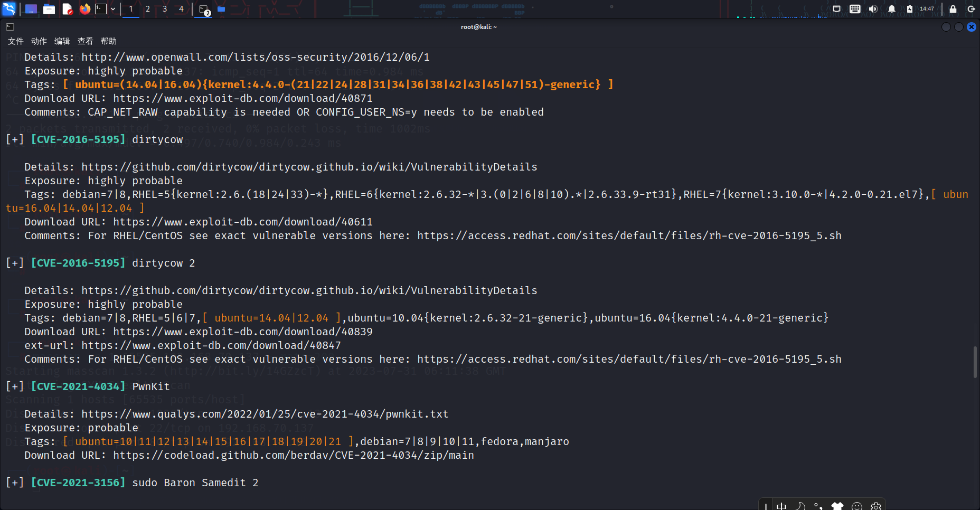Show notifications via the bell icon
This screenshot has height=510, width=980.
coord(891,9)
